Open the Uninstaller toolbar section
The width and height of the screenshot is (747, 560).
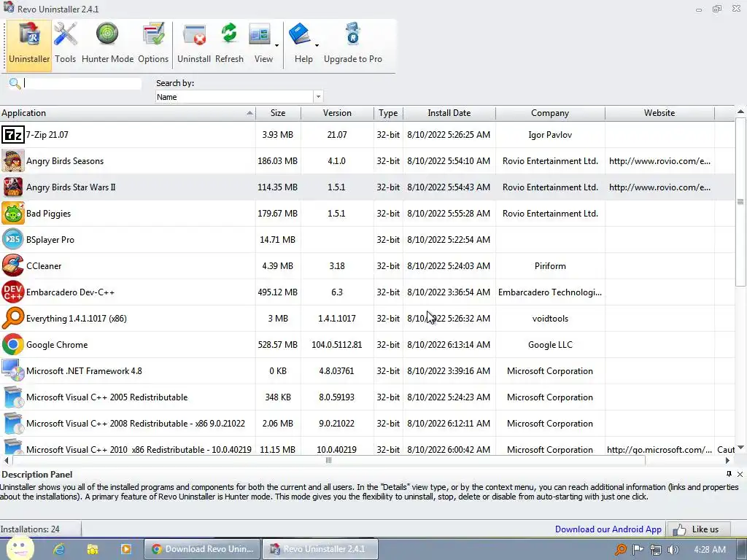point(29,45)
